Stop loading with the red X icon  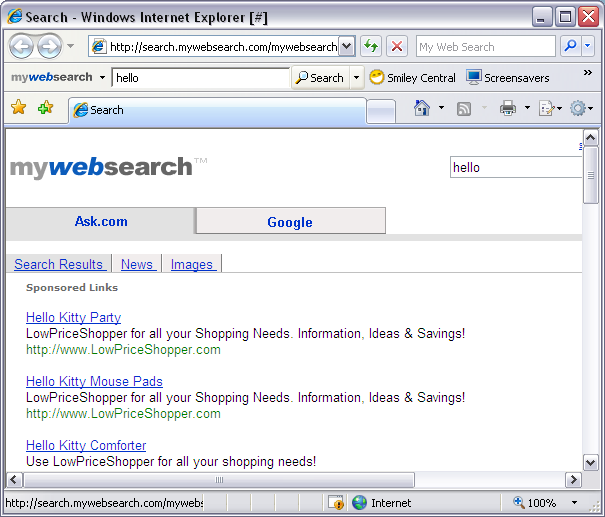tap(397, 46)
